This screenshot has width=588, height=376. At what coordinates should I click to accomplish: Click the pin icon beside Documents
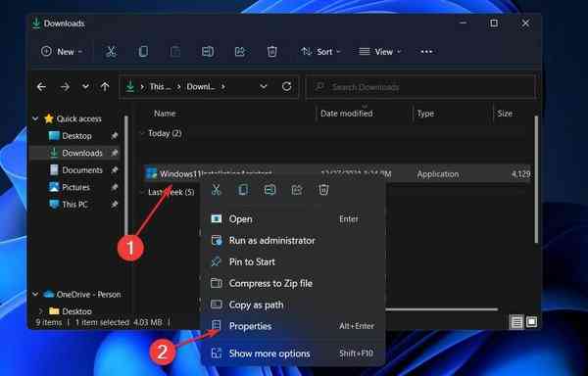tap(115, 170)
